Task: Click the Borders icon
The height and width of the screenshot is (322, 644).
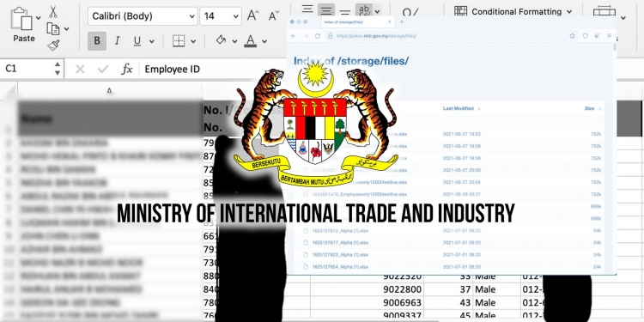Action: [x=179, y=41]
